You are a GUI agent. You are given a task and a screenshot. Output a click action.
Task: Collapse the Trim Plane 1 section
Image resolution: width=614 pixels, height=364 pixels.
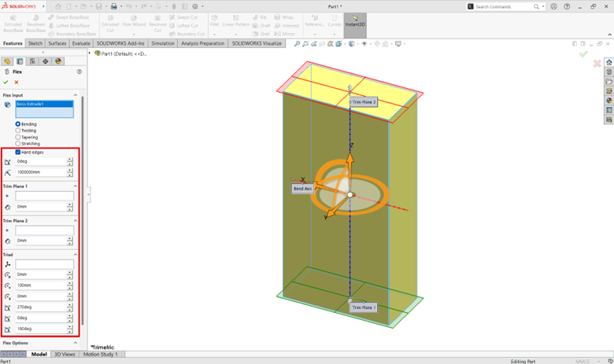76,186
